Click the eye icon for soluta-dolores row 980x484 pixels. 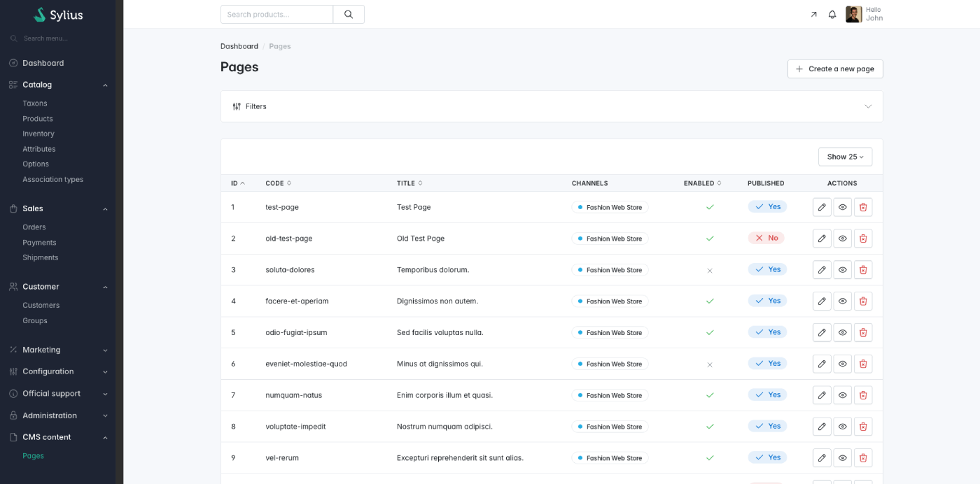[x=843, y=270]
